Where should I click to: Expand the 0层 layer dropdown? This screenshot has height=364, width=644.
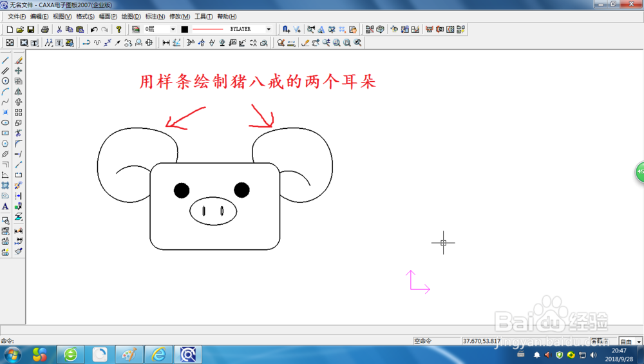[173, 29]
